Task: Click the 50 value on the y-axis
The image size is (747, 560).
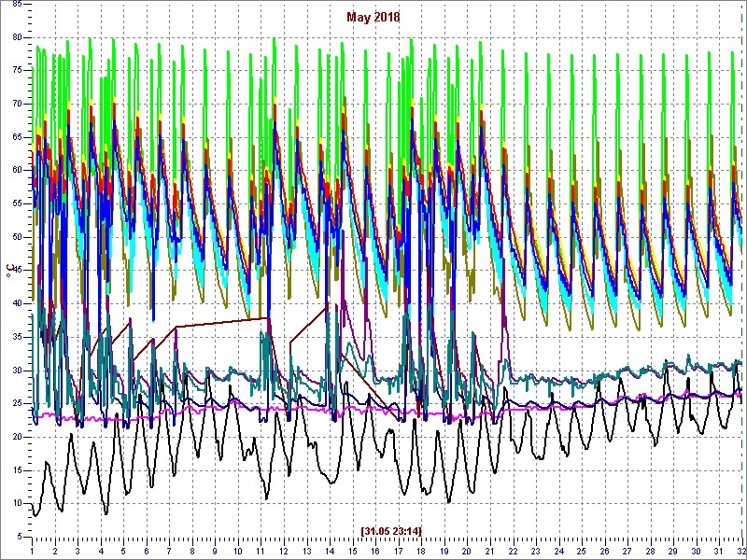Action: pos(17,236)
